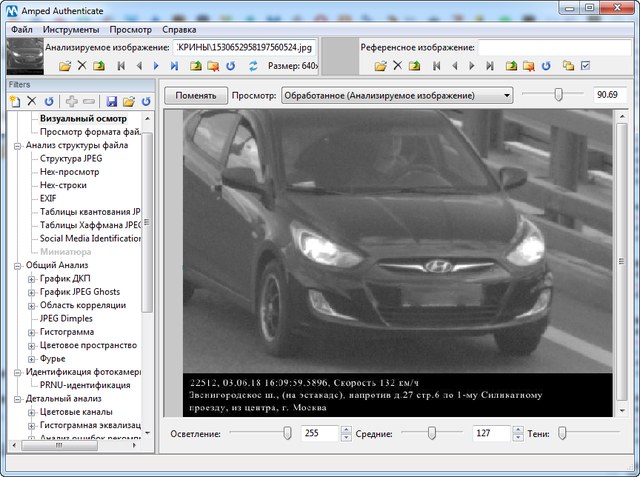Expand the График ДКП tree node
Viewport: 640px width, 477px height.
coord(32,278)
